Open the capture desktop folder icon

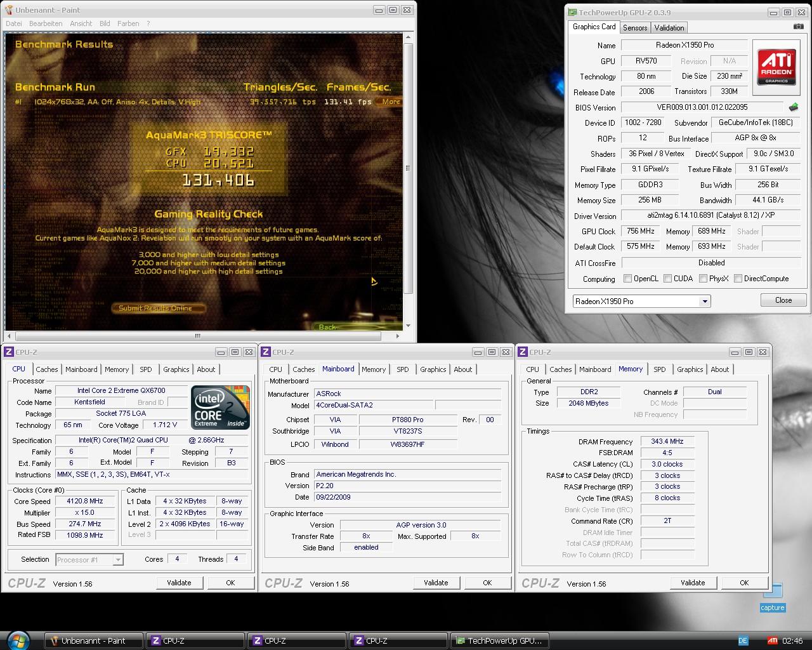tap(773, 597)
